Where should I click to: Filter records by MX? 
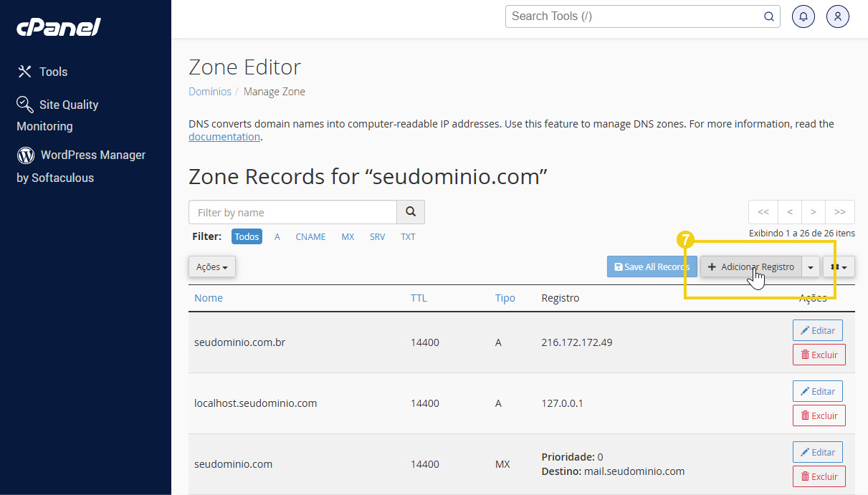[348, 236]
